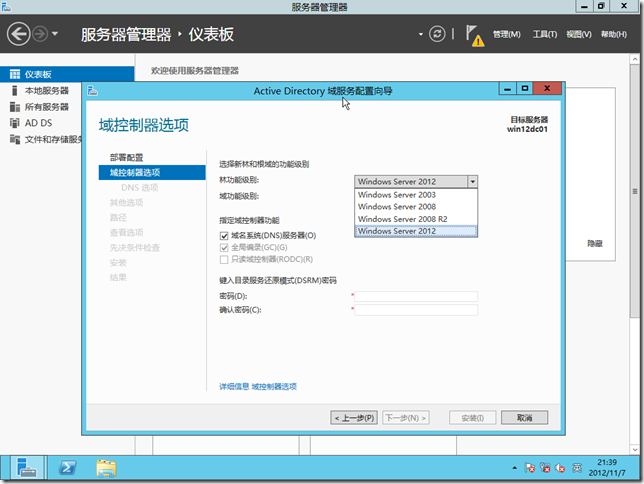The image size is (644, 484).
Task: Click the 下一步(N) button
Action: (405, 418)
